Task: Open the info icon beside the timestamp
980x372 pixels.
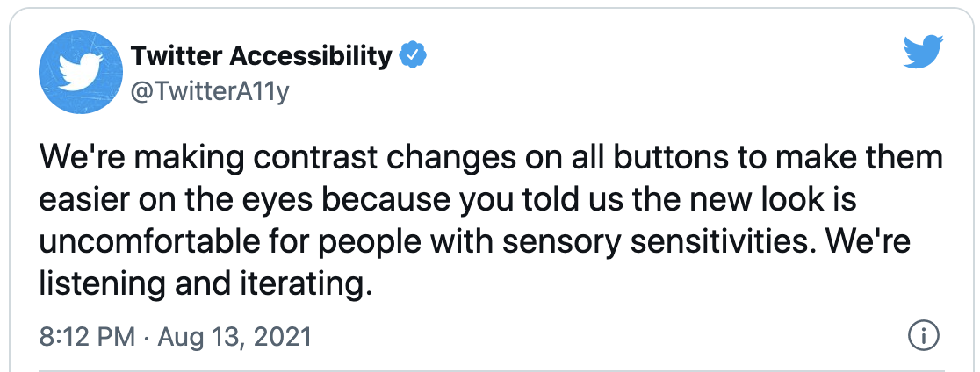Action: [x=923, y=338]
